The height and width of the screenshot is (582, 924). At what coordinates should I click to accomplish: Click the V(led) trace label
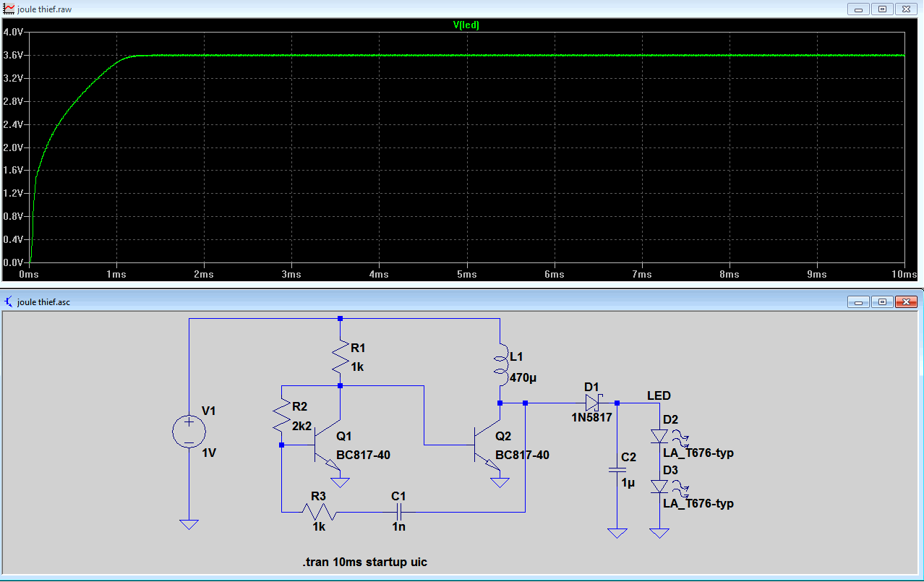[x=466, y=25]
